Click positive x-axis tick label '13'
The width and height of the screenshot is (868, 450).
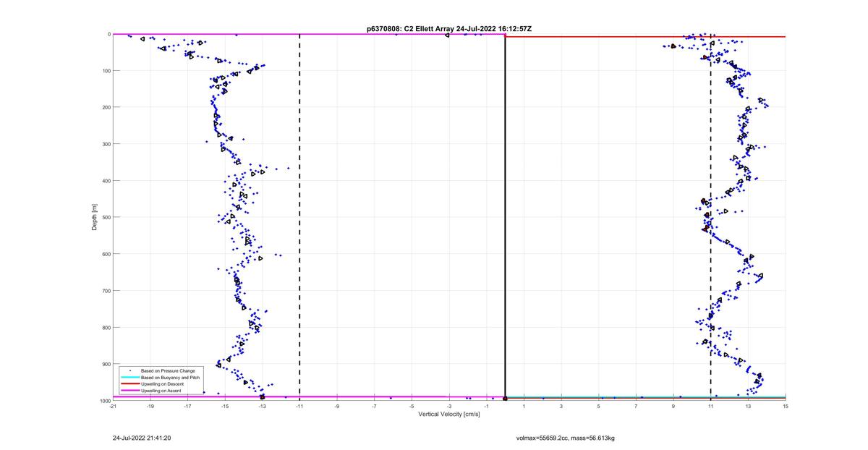tap(748, 407)
